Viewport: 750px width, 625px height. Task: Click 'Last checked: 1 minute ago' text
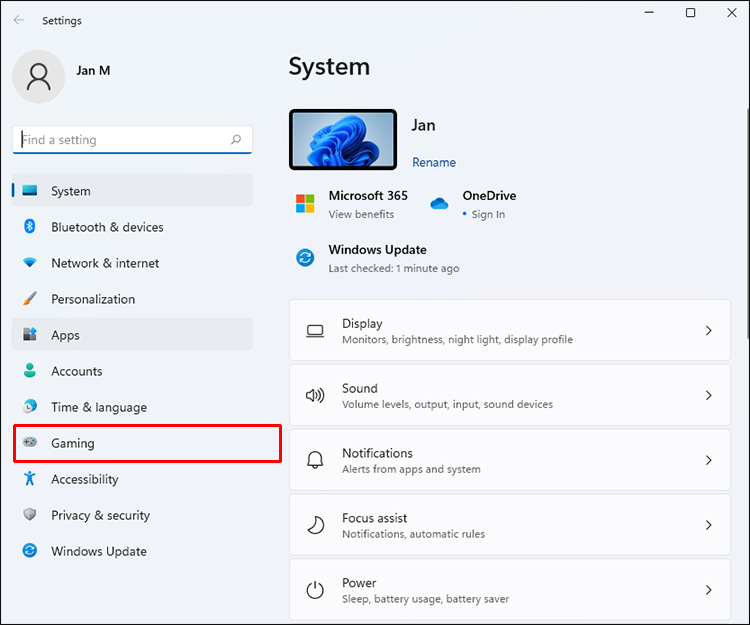tap(394, 268)
